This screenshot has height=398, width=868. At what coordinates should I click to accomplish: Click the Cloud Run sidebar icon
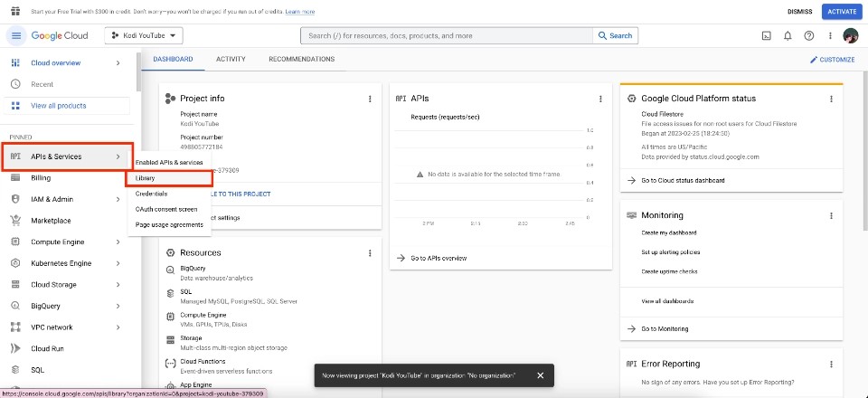(x=15, y=349)
